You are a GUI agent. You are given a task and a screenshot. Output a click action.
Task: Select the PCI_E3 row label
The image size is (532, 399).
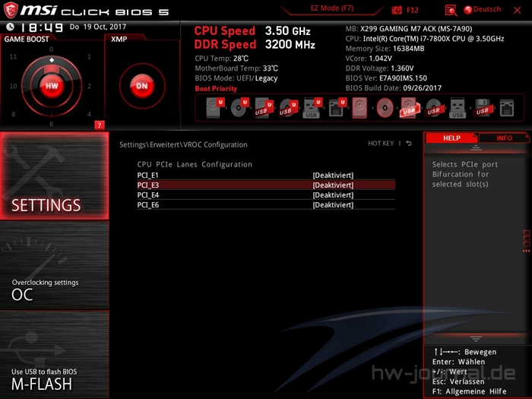(x=148, y=185)
